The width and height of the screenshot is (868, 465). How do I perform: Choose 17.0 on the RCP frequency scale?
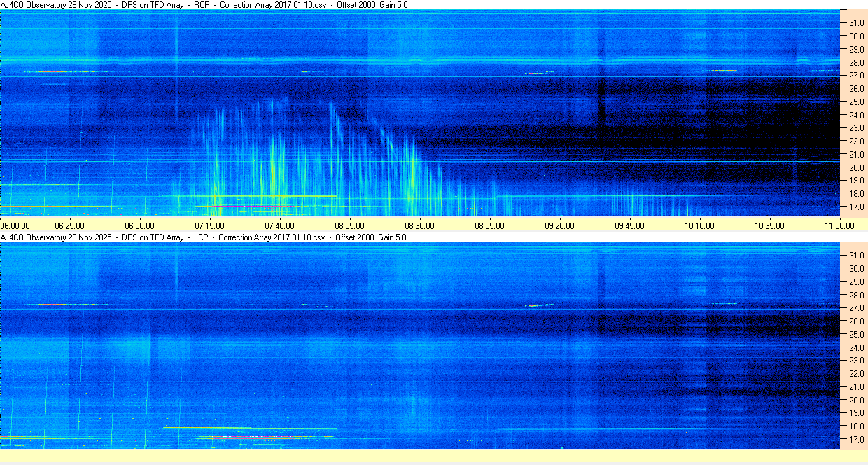click(x=856, y=208)
